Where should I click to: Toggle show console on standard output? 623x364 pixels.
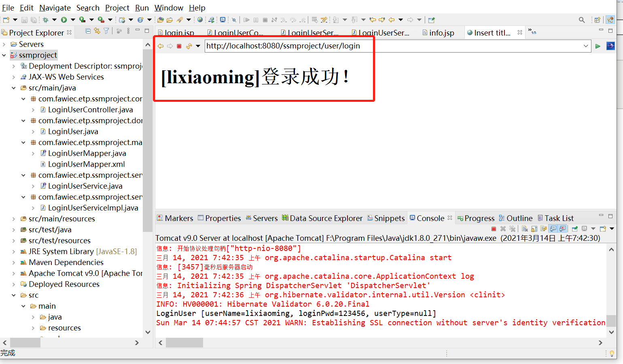click(553, 229)
